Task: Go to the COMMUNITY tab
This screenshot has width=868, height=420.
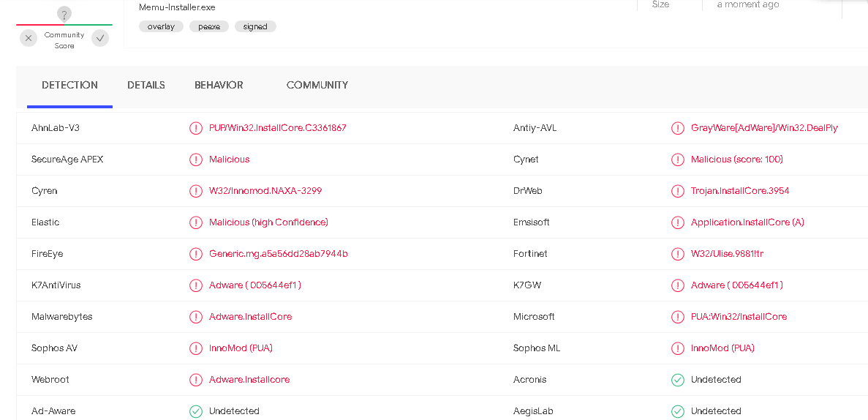Action: click(x=317, y=86)
